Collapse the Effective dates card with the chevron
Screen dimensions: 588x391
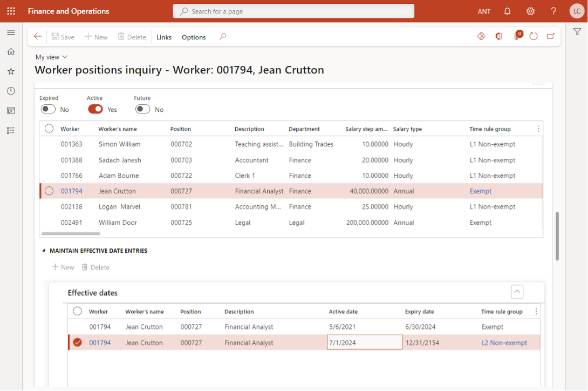click(x=517, y=292)
